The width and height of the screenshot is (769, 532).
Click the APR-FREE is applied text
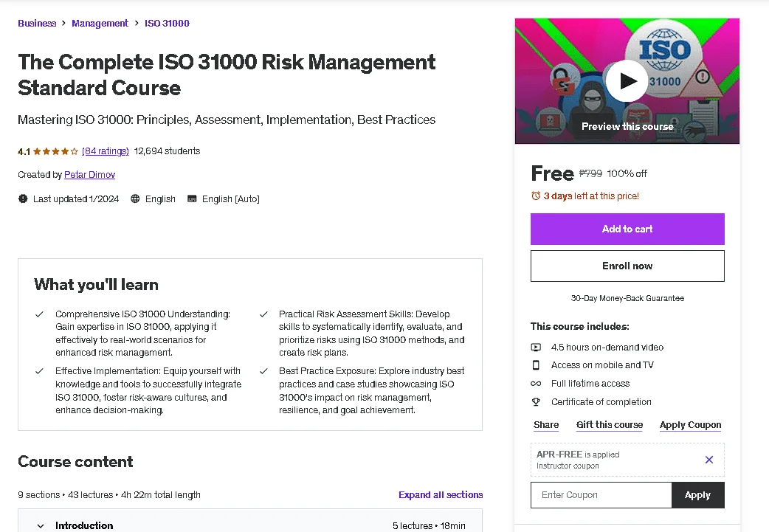pos(578,455)
